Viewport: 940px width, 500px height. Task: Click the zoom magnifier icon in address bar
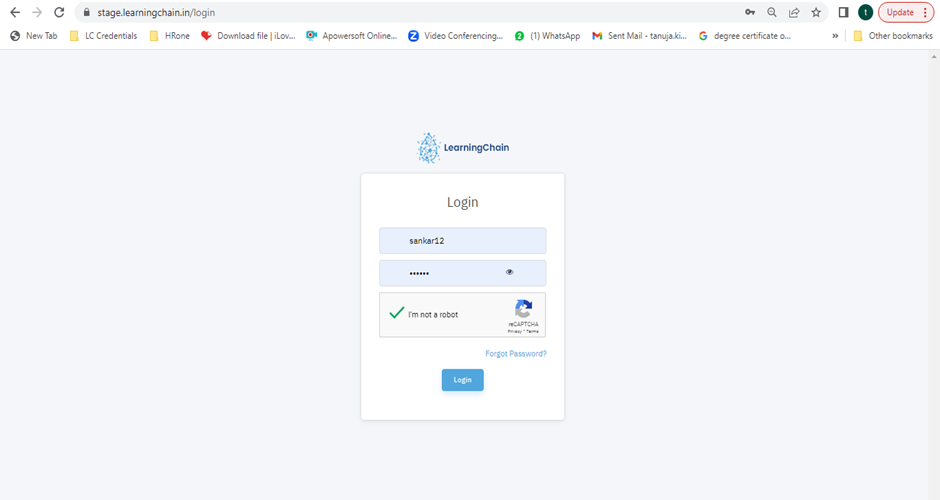coord(772,13)
